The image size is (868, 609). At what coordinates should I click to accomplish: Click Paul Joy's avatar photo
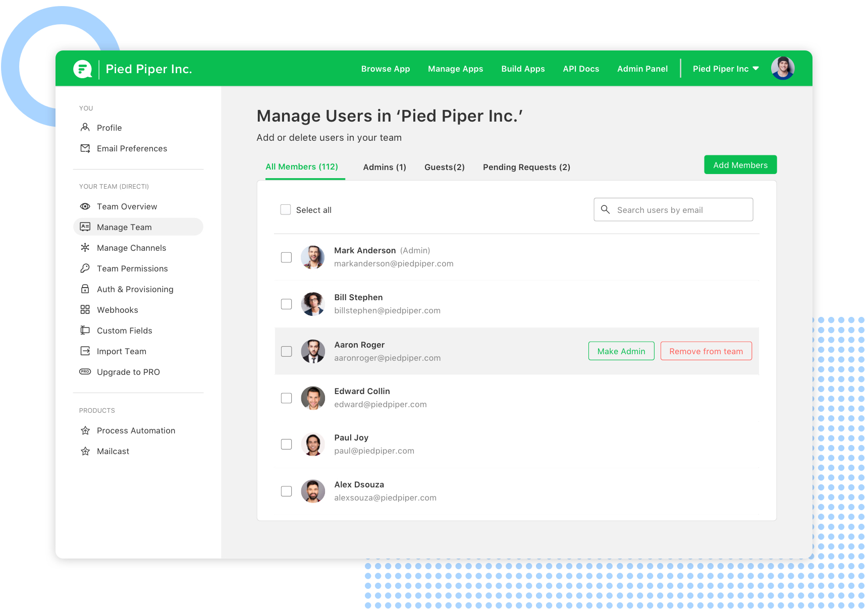tap(313, 445)
